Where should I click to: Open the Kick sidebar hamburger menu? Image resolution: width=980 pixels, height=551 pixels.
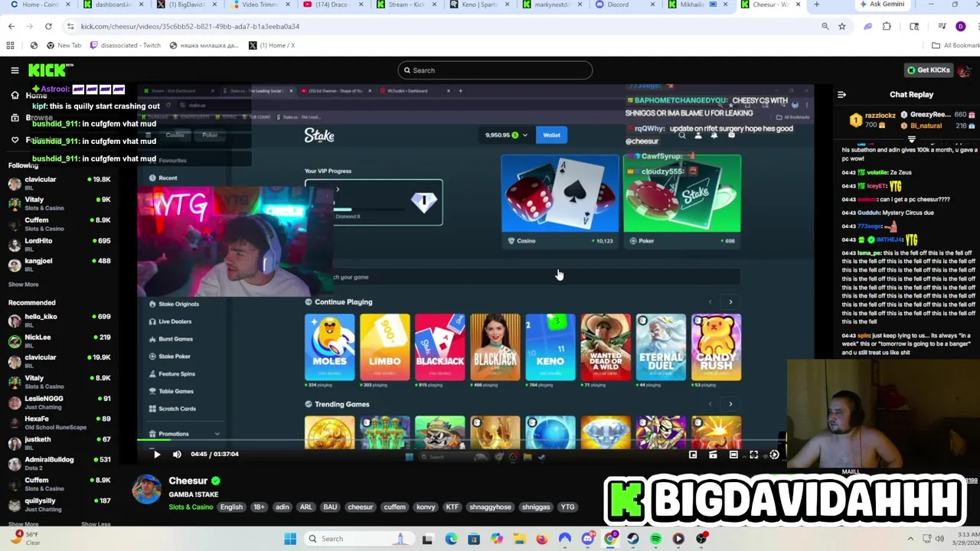(15, 70)
